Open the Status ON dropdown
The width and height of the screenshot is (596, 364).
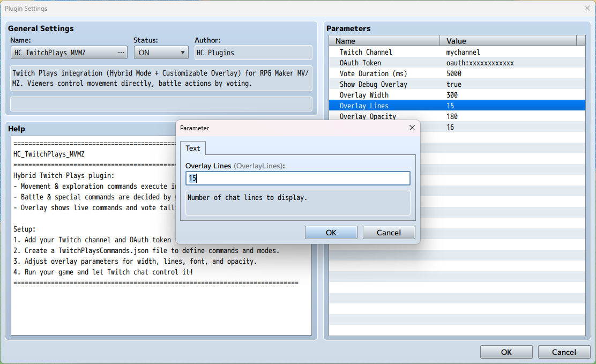[x=161, y=53]
